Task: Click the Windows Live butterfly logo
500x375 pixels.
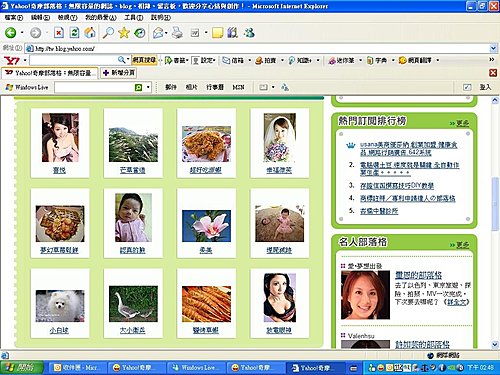Action: (x=9, y=87)
